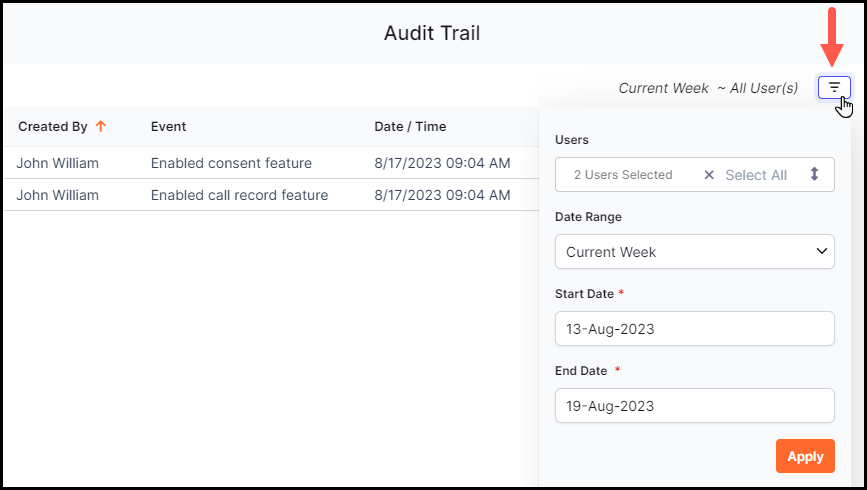Sort by Date / Time column header
Screen dimensions: 867x490
click(410, 126)
